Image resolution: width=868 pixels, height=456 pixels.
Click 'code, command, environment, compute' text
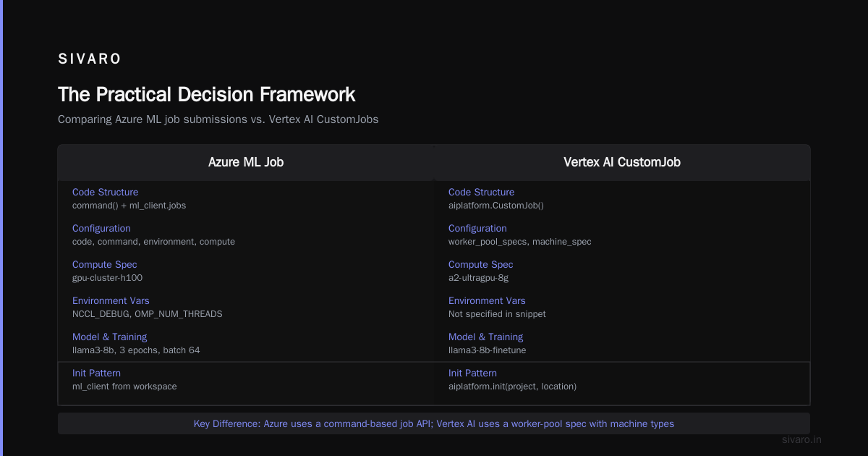tap(153, 242)
